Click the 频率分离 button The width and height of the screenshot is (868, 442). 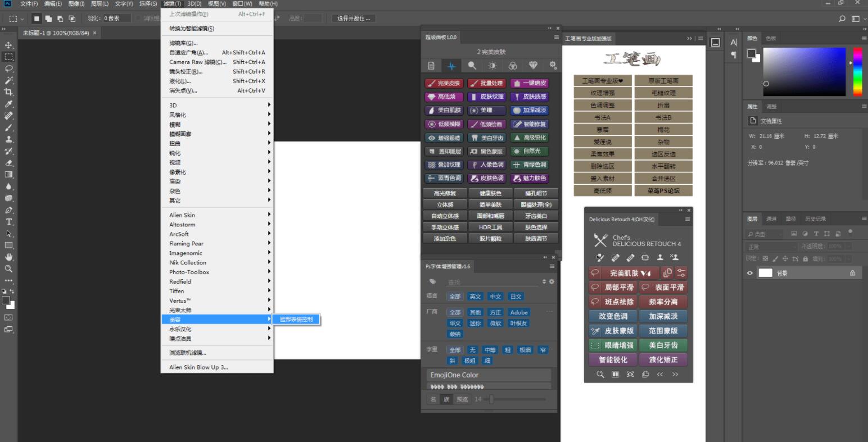[x=663, y=302]
